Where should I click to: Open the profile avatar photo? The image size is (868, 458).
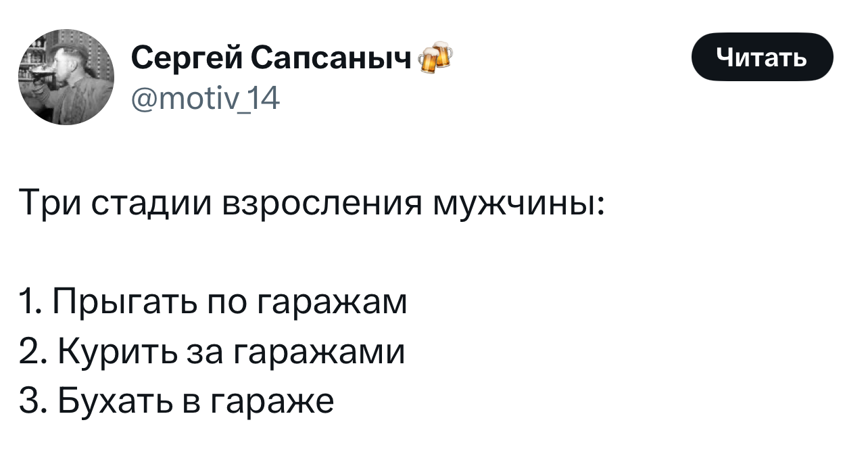pos(66,77)
